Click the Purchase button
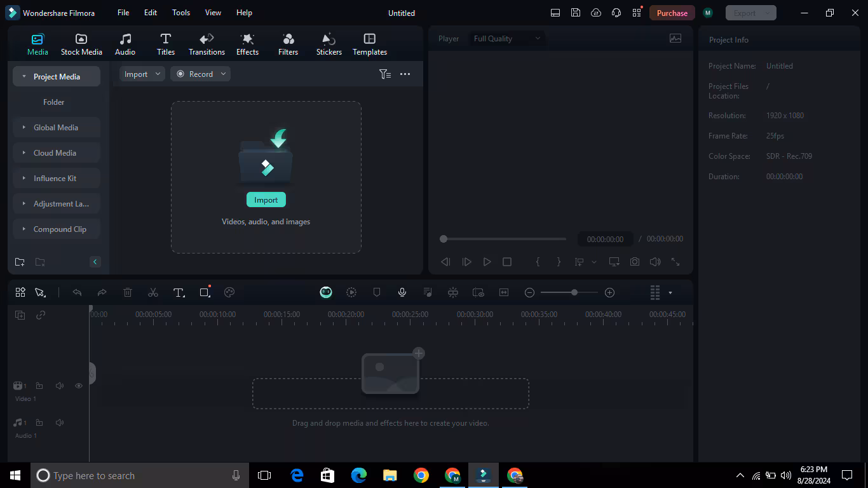Viewport: 868px width, 488px height. (x=672, y=13)
